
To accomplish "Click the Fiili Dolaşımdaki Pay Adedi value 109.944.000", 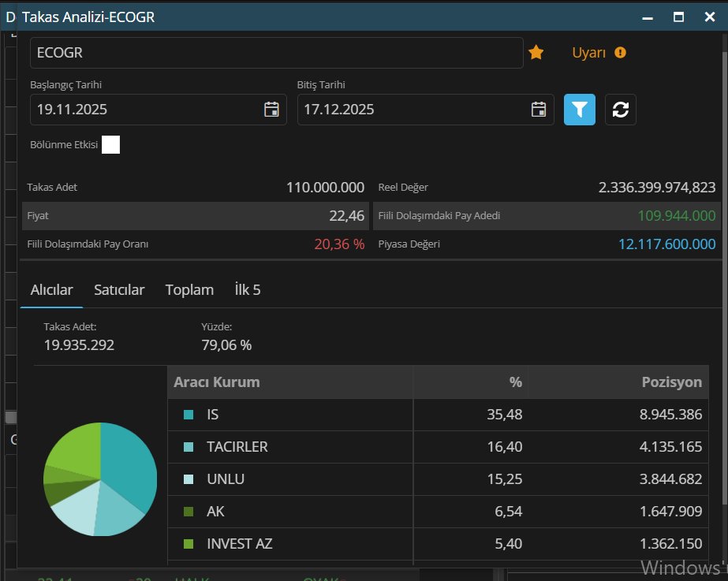I will click(677, 216).
